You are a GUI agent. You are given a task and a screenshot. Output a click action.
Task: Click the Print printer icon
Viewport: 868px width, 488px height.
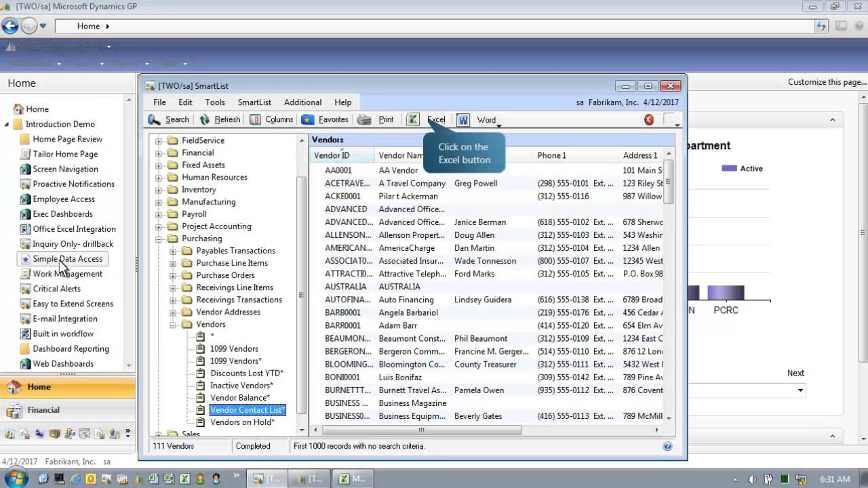[x=365, y=120]
